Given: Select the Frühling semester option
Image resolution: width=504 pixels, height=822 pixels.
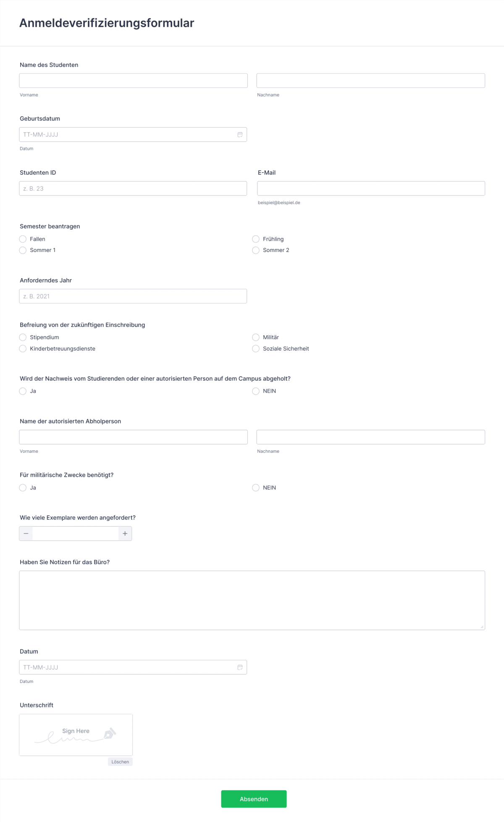Looking at the screenshot, I should [256, 239].
